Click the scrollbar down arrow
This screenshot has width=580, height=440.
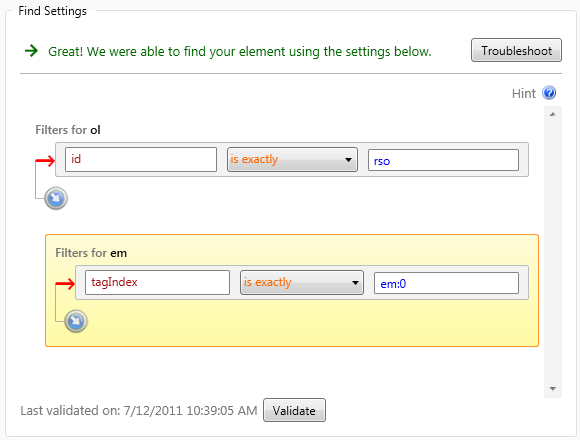[x=553, y=389]
